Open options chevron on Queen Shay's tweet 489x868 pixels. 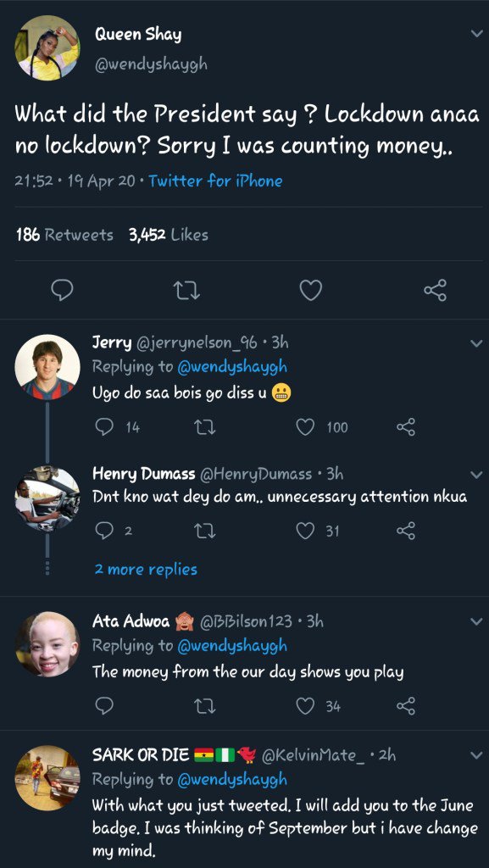476,34
